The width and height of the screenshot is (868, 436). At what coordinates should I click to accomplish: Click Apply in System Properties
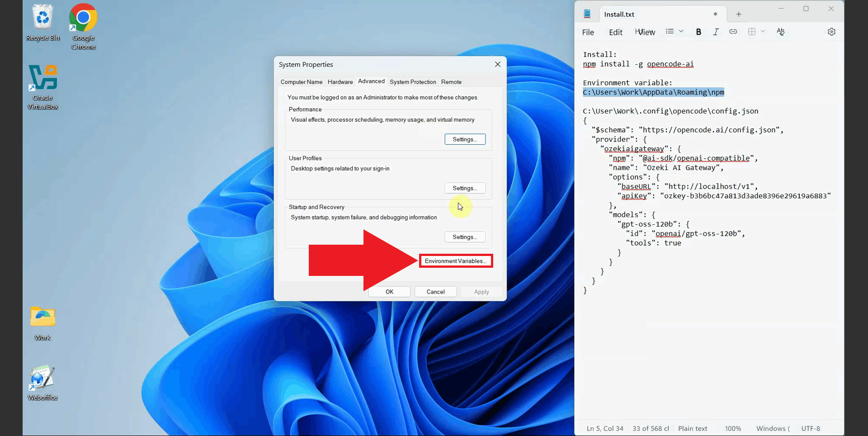pyautogui.click(x=481, y=292)
